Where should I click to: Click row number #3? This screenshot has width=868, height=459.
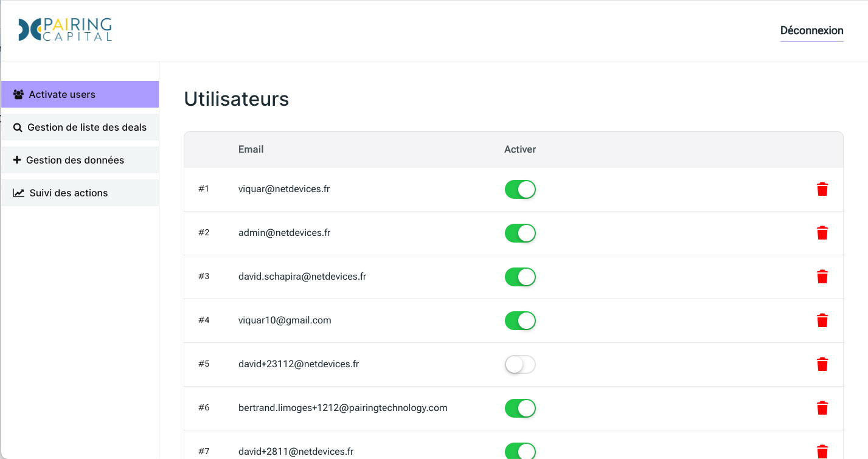[204, 277]
